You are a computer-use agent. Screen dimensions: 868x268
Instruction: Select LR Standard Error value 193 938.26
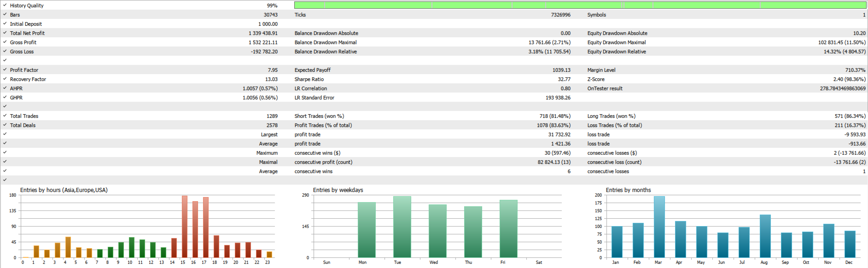pyautogui.click(x=558, y=98)
